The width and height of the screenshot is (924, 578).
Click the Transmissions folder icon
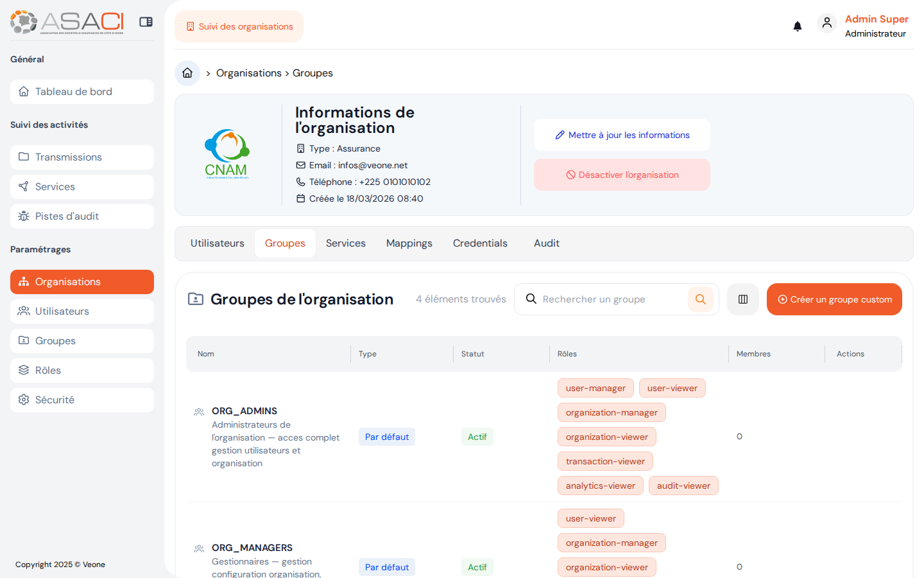23,157
